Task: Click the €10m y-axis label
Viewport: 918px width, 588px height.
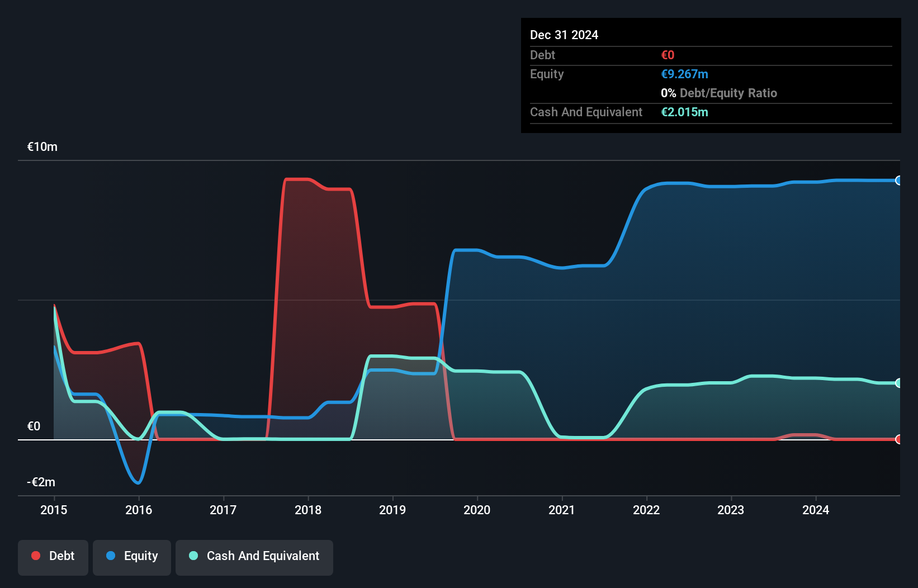Action: tap(42, 147)
